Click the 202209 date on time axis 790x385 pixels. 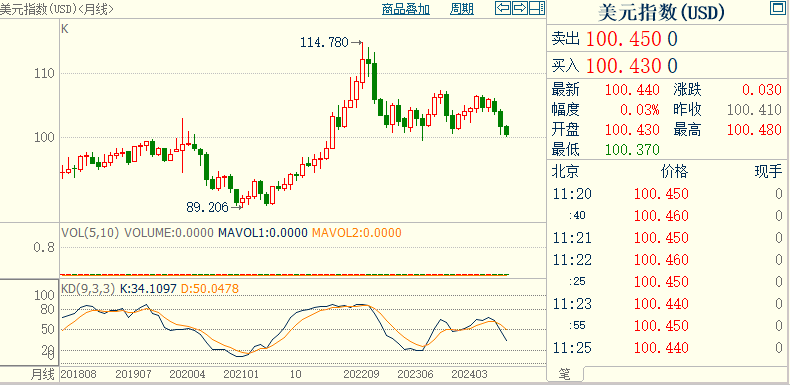(x=361, y=374)
